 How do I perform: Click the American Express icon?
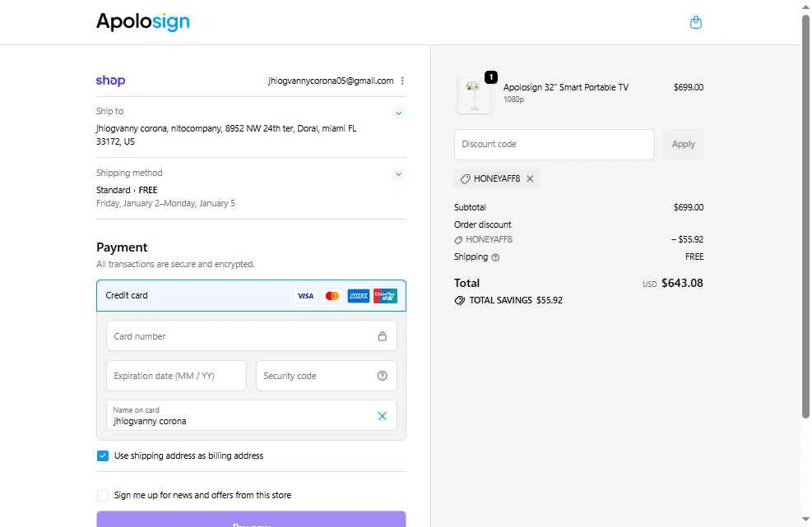pos(359,296)
